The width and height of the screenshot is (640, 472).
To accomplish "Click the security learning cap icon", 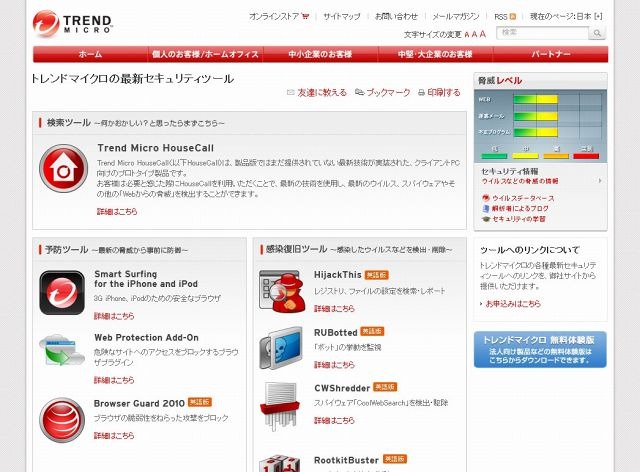I will pos(486,219).
